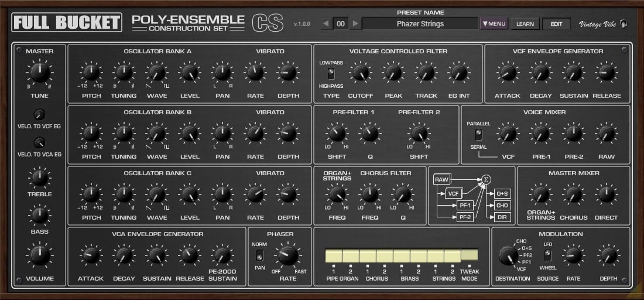Click the RAW block in routing diagram
Image resolution: width=644 pixels, height=300 pixels.
[x=441, y=180]
